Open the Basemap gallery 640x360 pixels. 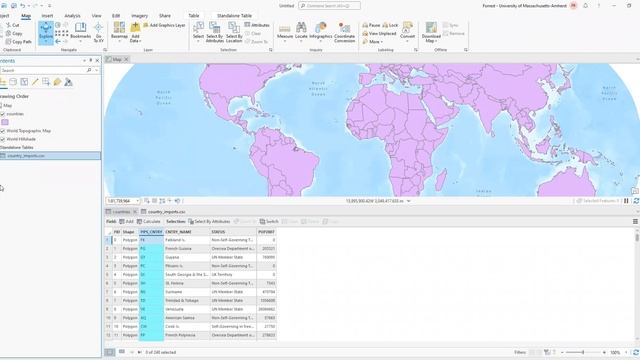119,32
